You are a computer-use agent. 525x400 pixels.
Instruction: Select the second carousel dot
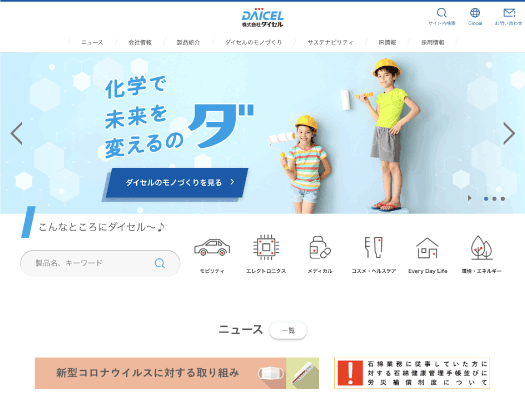tap(494, 198)
